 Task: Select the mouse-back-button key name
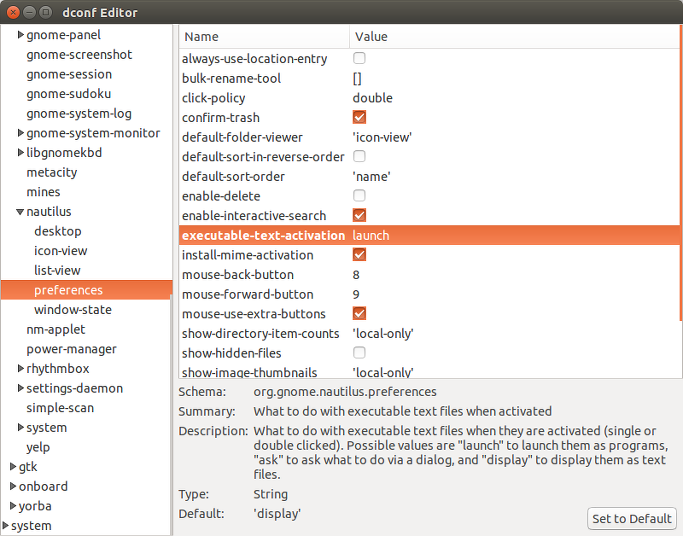(x=238, y=275)
